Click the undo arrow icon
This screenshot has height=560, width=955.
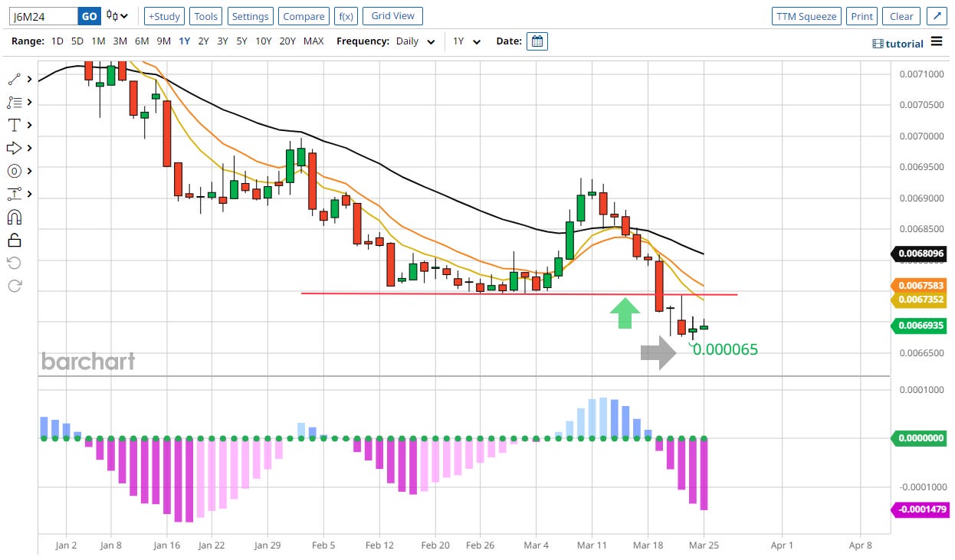pos(14,263)
